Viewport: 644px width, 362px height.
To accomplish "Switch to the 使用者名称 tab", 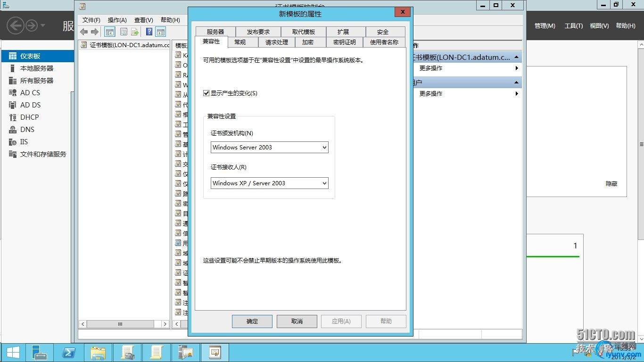I will (x=384, y=42).
